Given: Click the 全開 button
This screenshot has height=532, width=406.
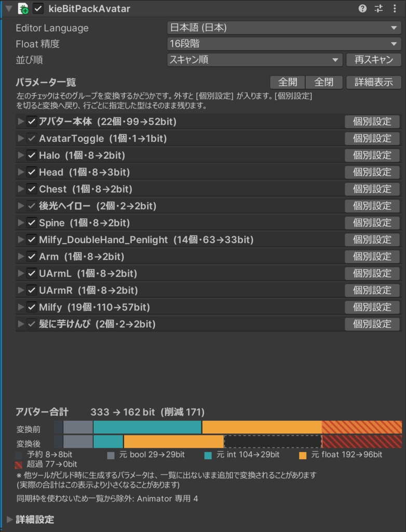Looking at the screenshot, I should coord(288,82).
